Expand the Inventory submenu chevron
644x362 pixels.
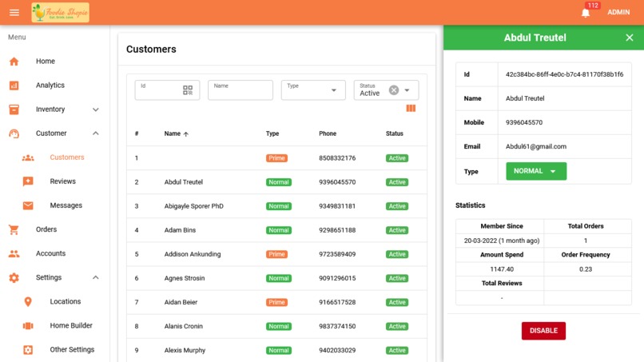96,109
